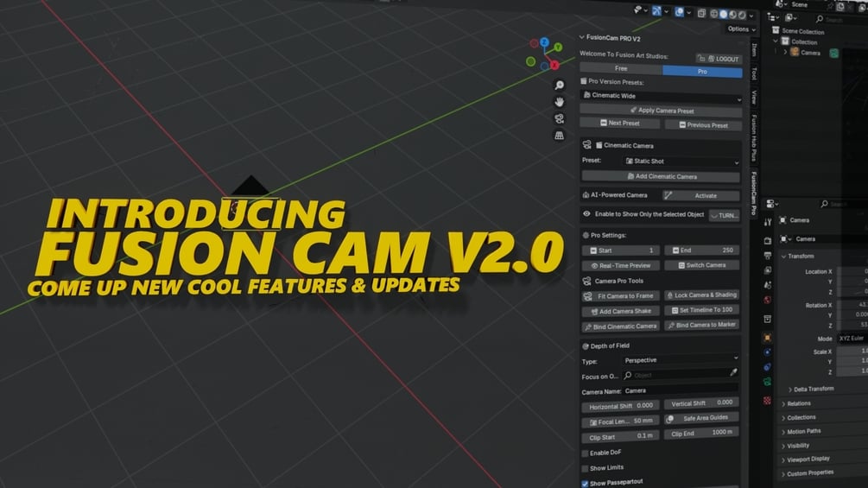The height and width of the screenshot is (488, 868).
Task: Select material preview shading icon
Action: click(x=732, y=15)
